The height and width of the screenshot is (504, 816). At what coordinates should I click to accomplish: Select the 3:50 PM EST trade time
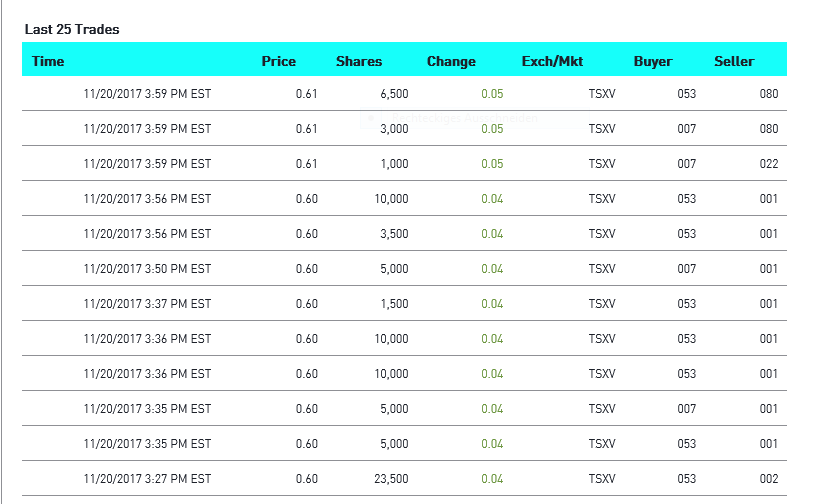[147, 269]
